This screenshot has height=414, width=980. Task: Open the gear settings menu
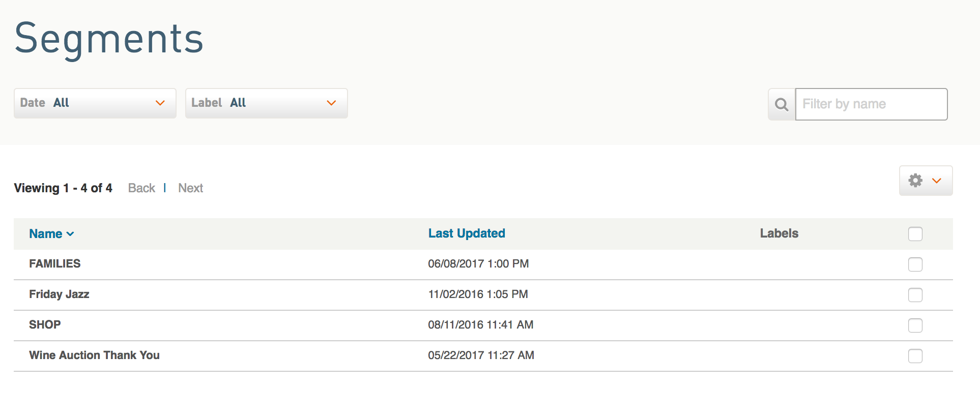(926, 181)
